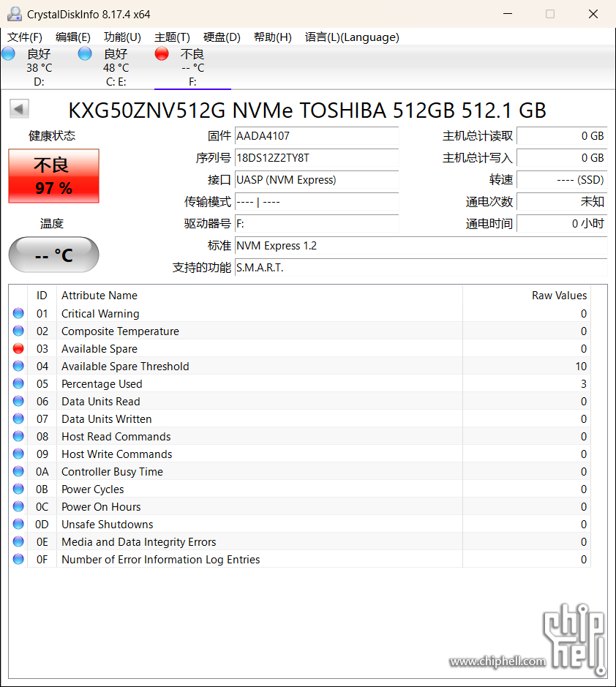Open the 文件(F) menu
The image size is (616, 687).
click(x=25, y=37)
